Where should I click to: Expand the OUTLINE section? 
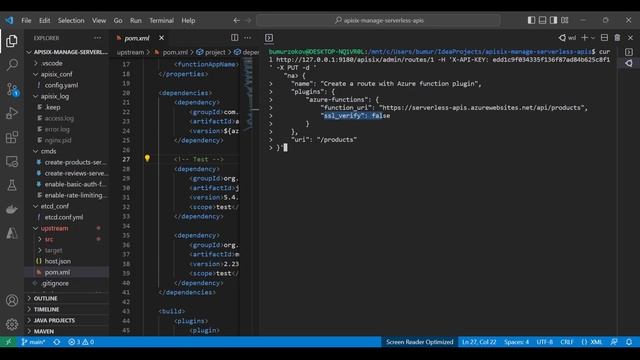tap(67, 298)
